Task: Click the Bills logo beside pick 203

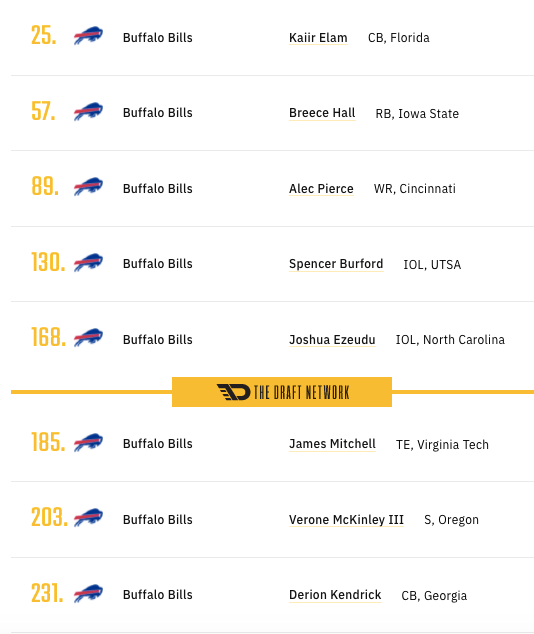Action: coord(88,517)
